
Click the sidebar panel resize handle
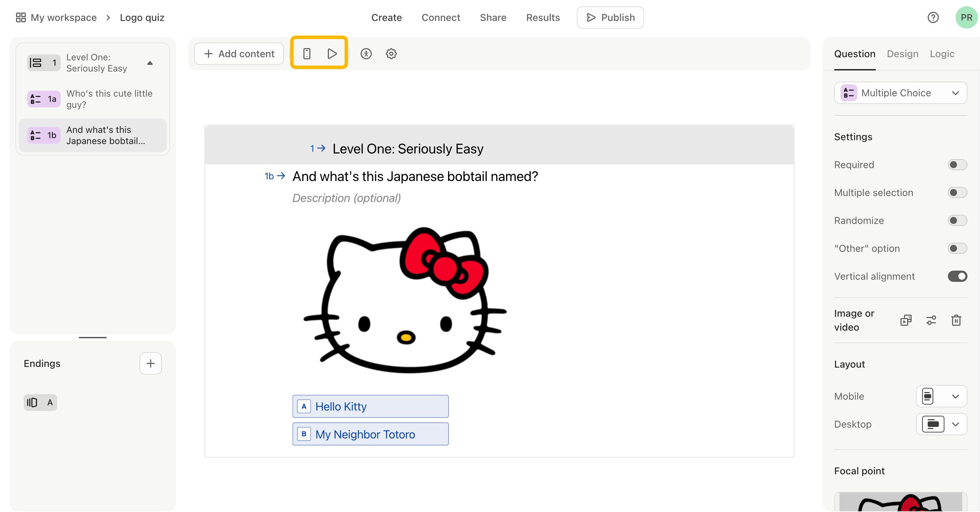(93, 337)
